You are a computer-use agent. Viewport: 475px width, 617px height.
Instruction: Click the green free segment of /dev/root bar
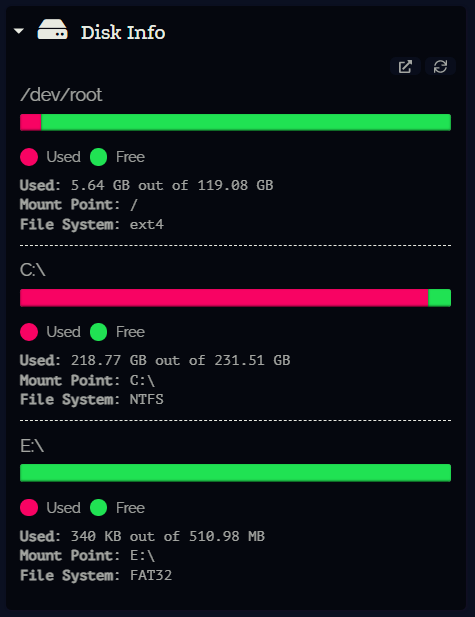point(246,122)
